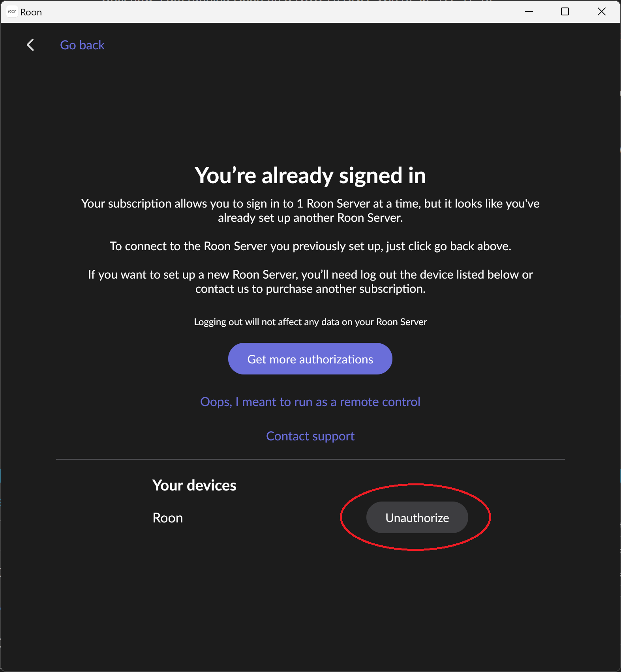Click the subscription allows 1 Roon Server paragraph

310,210
